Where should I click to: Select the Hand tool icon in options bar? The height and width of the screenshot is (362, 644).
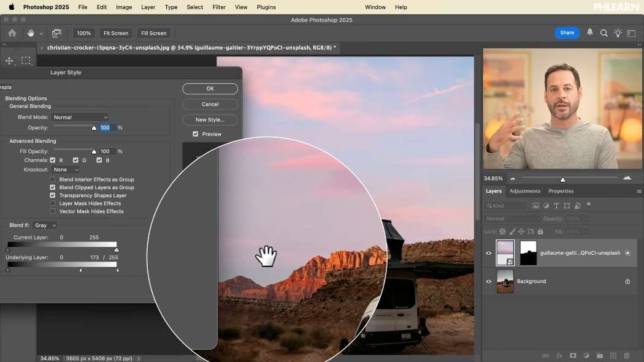31,33
